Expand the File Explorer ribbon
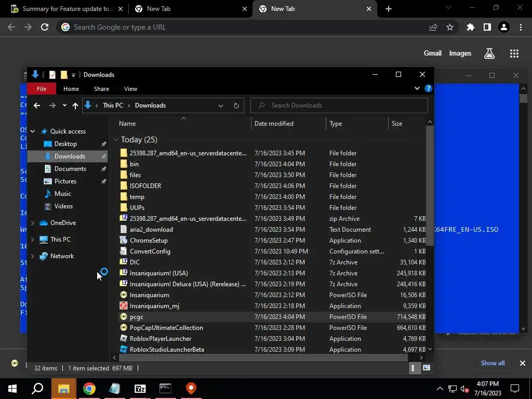This screenshot has width=532, height=399. (x=417, y=88)
